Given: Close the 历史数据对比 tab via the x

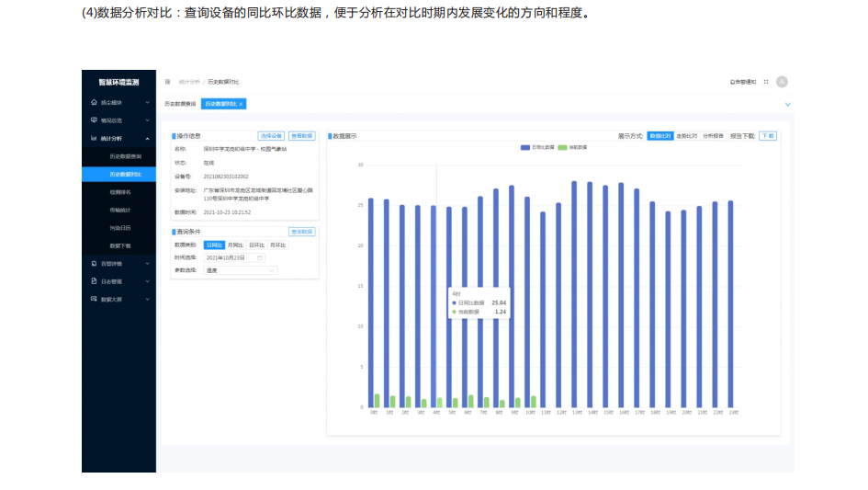Looking at the screenshot, I should tap(241, 104).
